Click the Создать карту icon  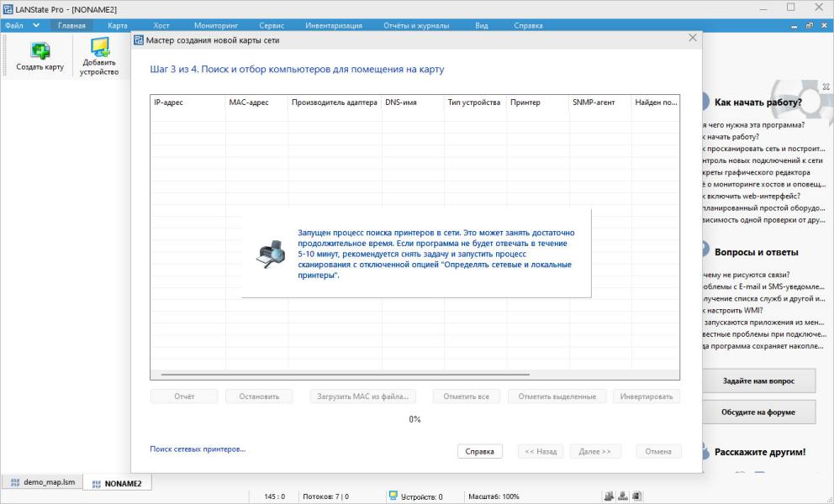pyautogui.click(x=40, y=50)
